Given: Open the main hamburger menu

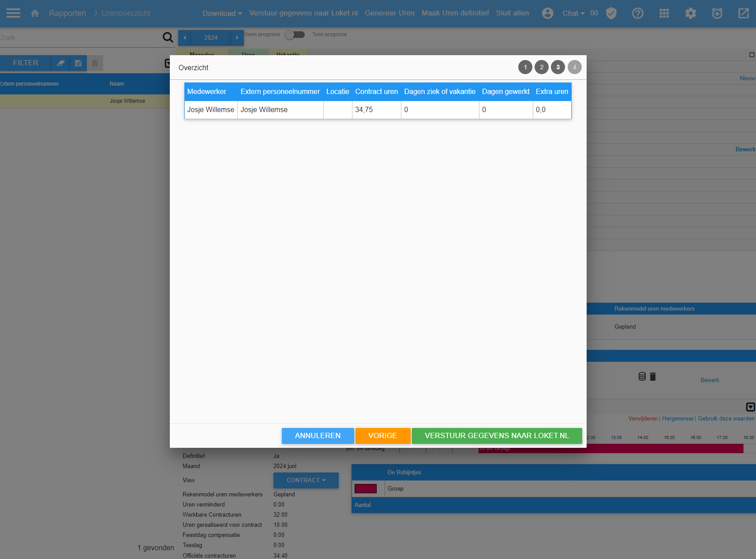Looking at the screenshot, I should [x=13, y=13].
